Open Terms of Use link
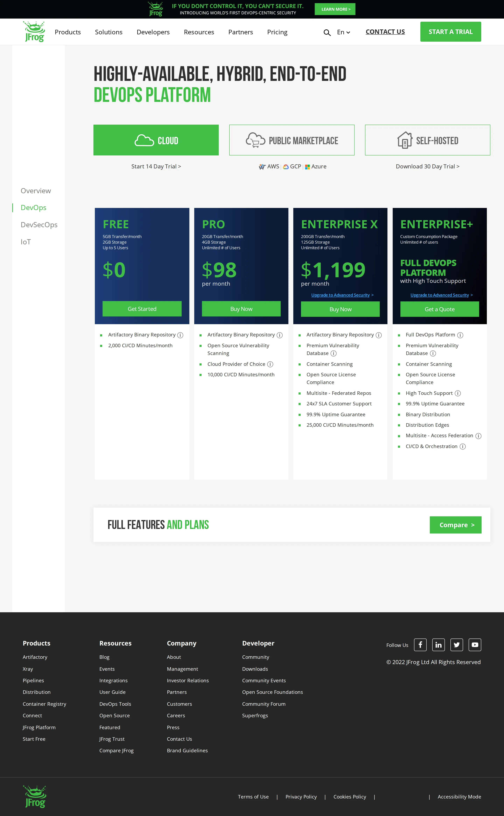504x816 pixels. coord(253,797)
